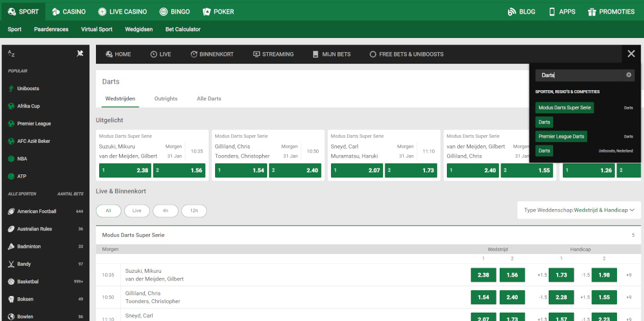The image size is (644, 321).
Task: Pick handicap +1.5 odds 1.73 for Suzuki
Action: (561, 275)
